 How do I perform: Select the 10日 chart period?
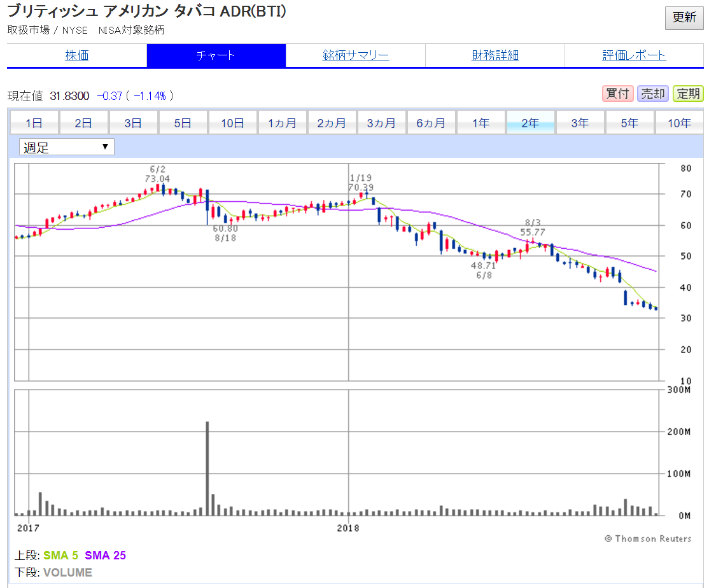(x=232, y=123)
